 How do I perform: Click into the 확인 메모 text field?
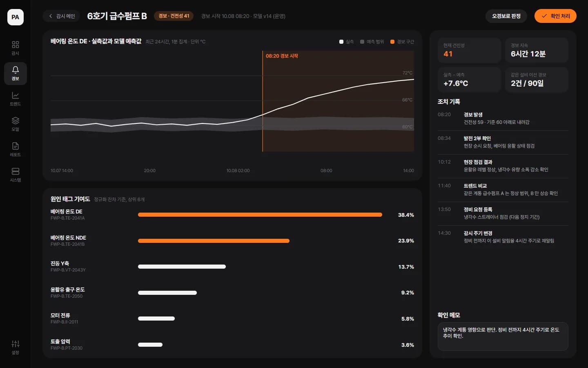point(503,337)
